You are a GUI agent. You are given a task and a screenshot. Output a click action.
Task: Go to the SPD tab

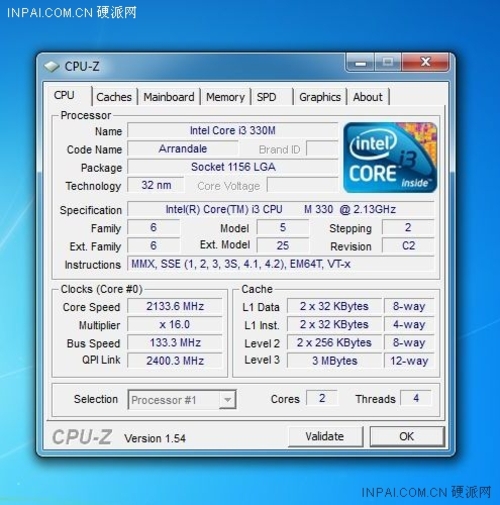tap(272, 97)
